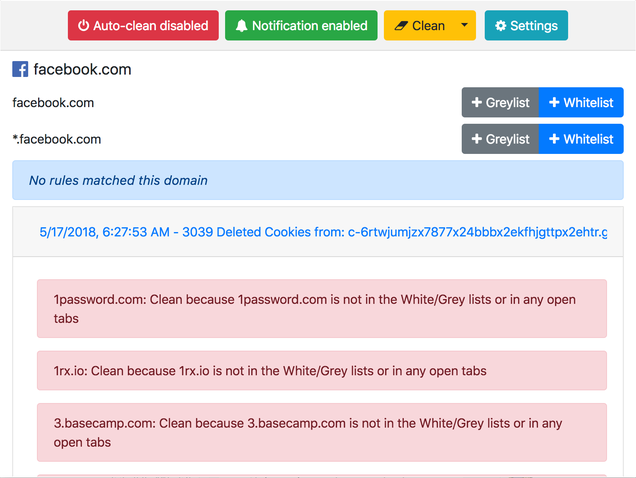636x478 pixels.
Task: Collapse the 3039 Deleted Cookies log entry
Action: click(x=323, y=232)
